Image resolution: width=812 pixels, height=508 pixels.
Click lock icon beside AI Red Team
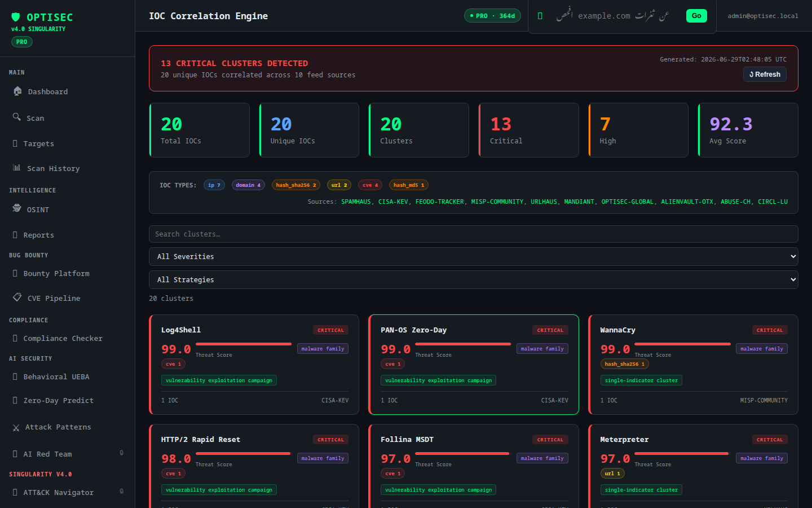[x=121, y=453]
